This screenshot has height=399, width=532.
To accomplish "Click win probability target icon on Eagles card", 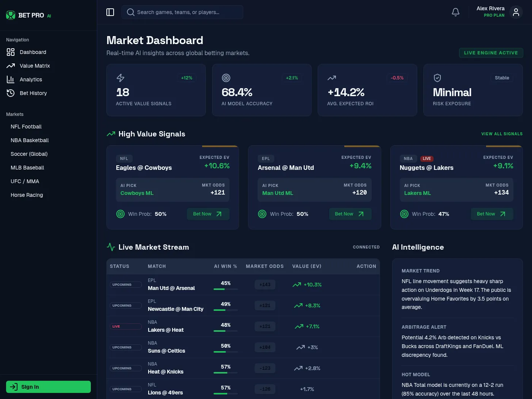I will [120, 214].
